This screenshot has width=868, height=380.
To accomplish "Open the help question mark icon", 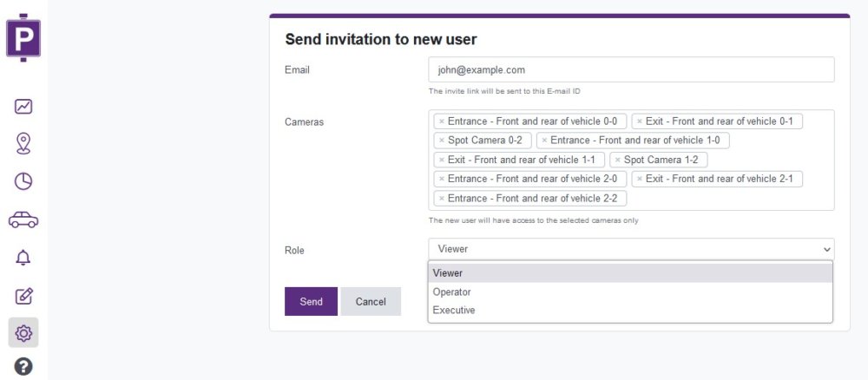I will point(23,366).
